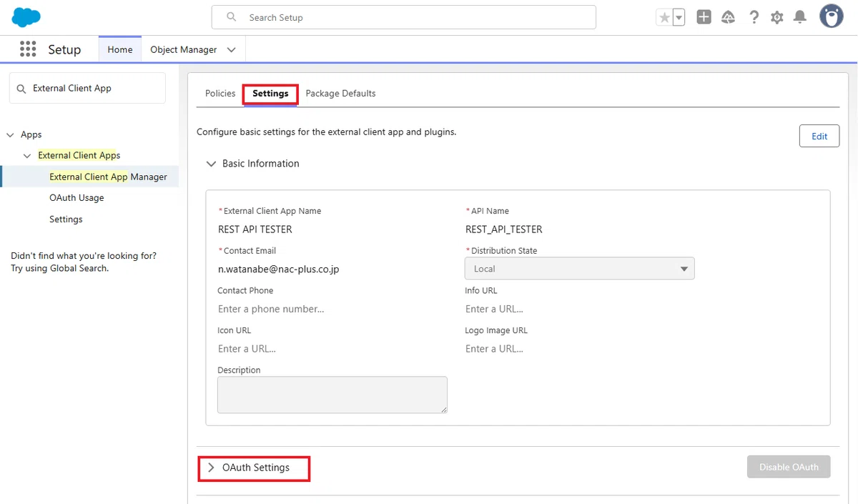The image size is (858, 504).
Task: Click the Edit button
Action: click(x=819, y=137)
